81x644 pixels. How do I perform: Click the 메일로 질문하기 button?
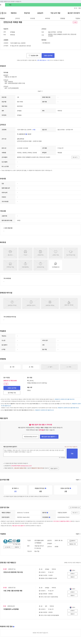coord(54,469)
